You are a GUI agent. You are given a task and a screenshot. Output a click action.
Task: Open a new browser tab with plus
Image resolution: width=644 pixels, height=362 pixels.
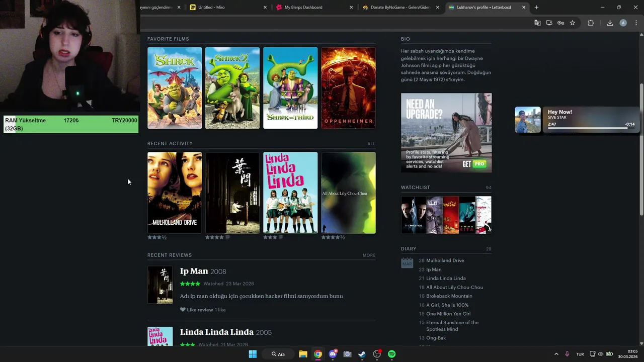click(x=536, y=7)
